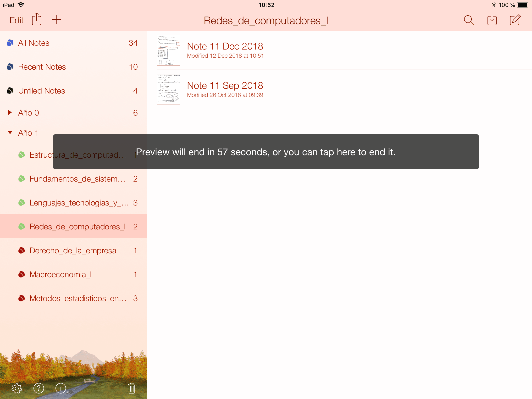Open Recent Notes list
The image size is (532, 399).
point(42,67)
